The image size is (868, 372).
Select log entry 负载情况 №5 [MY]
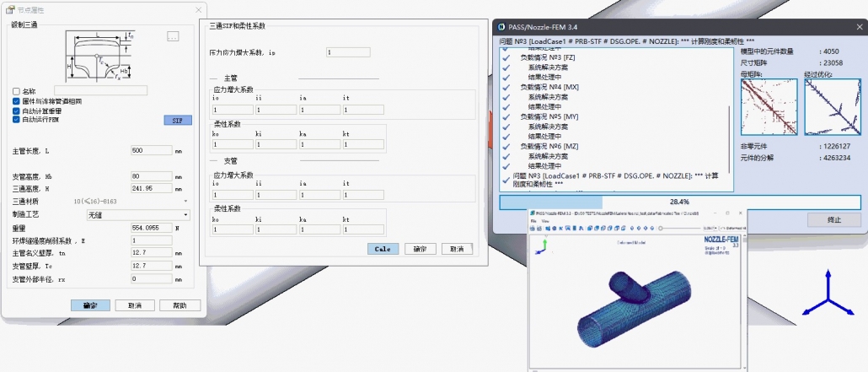(x=549, y=117)
